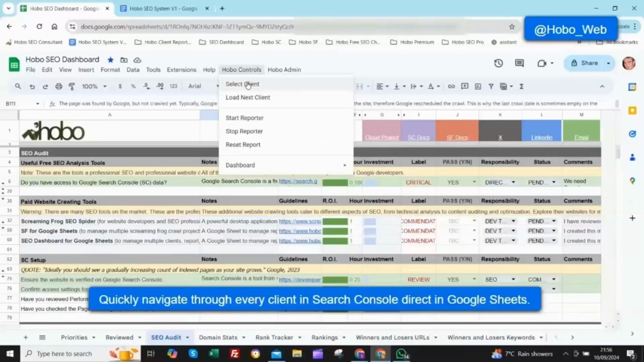The width and height of the screenshot is (644, 362).
Task: Expand hidden rows group at row 20
Action: 4,191
